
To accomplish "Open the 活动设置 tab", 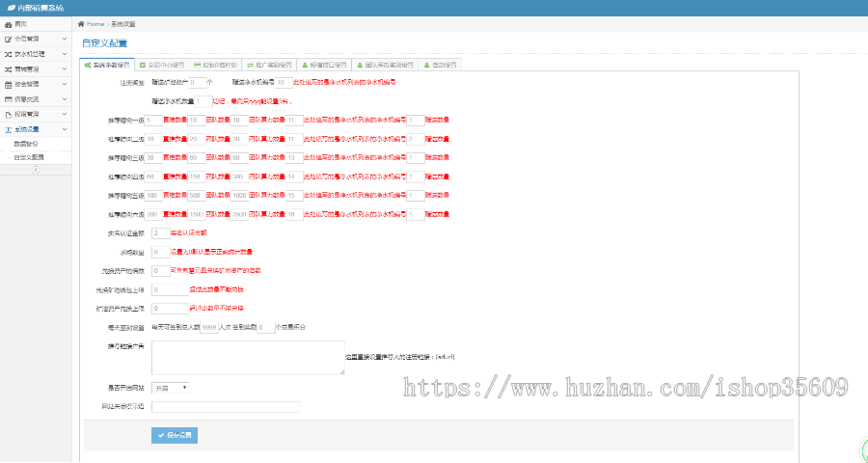I will (440, 65).
